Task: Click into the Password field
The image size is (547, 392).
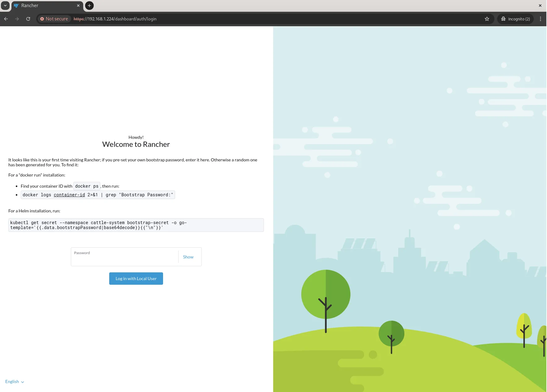Action: click(x=125, y=257)
